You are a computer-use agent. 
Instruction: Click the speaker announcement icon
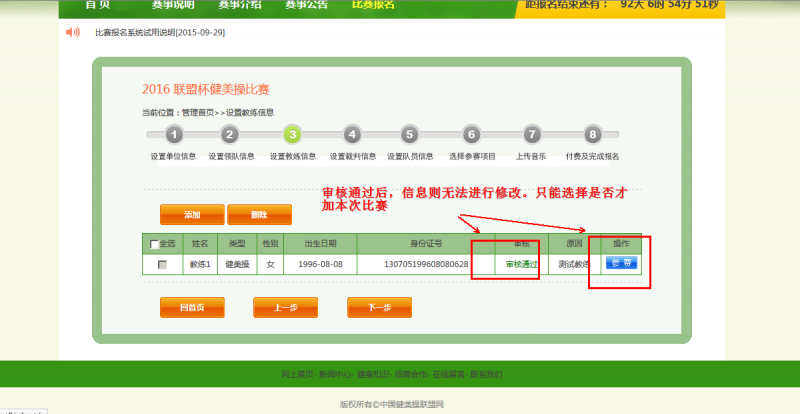coord(72,33)
